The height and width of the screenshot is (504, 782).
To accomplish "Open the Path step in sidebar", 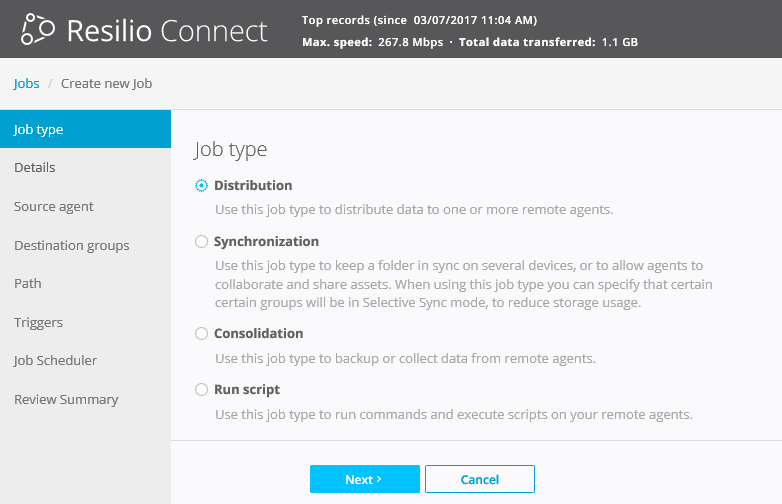I will [x=28, y=284].
